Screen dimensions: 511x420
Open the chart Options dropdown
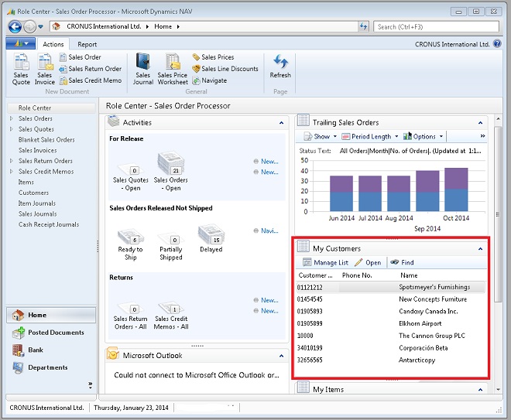[x=423, y=137]
